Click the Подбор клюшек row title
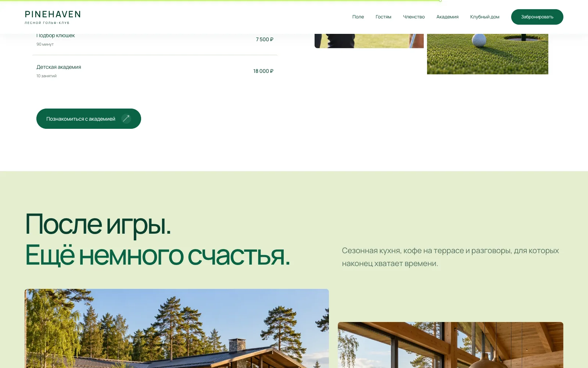 tap(55, 36)
